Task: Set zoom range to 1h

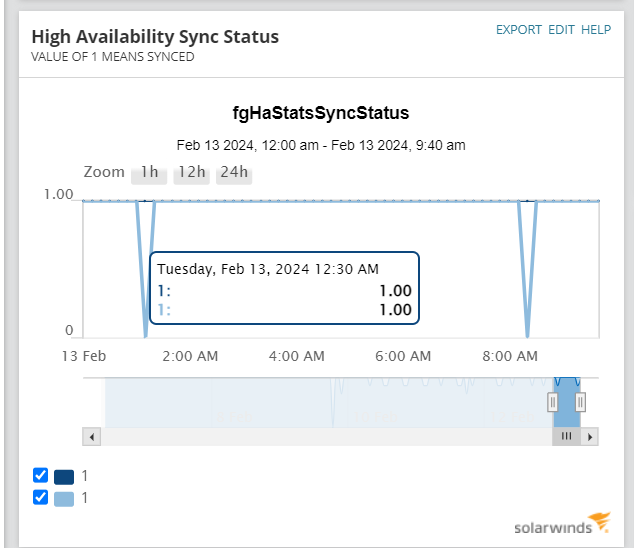Action: 150,172
